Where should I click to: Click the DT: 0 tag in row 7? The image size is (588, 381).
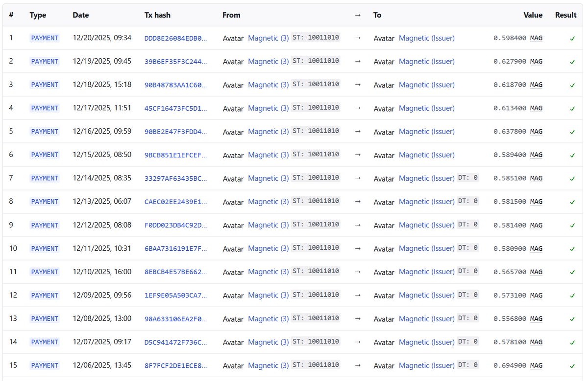pos(468,178)
